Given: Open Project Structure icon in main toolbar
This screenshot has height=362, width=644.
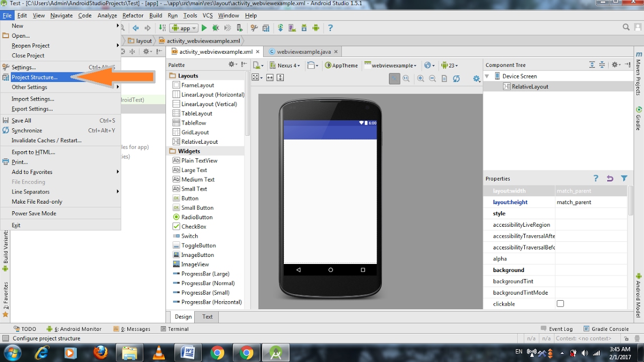Looking at the screenshot, I should point(266,28).
